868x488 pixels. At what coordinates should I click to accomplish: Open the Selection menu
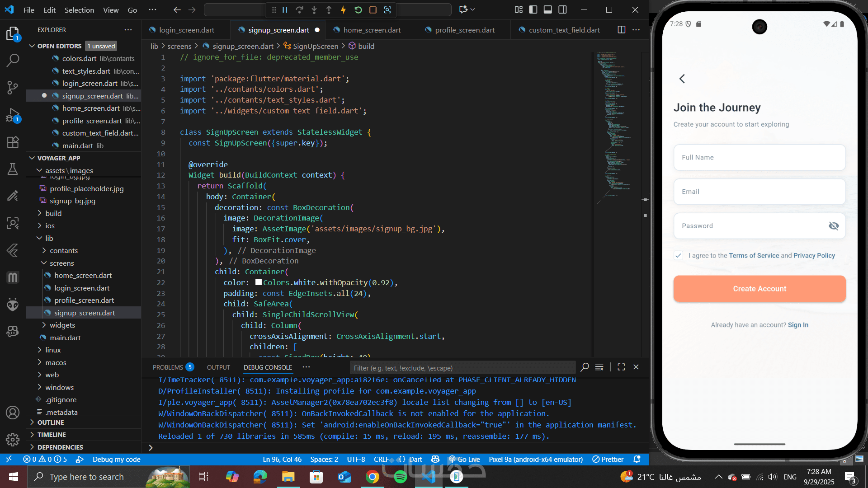pyautogui.click(x=79, y=10)
